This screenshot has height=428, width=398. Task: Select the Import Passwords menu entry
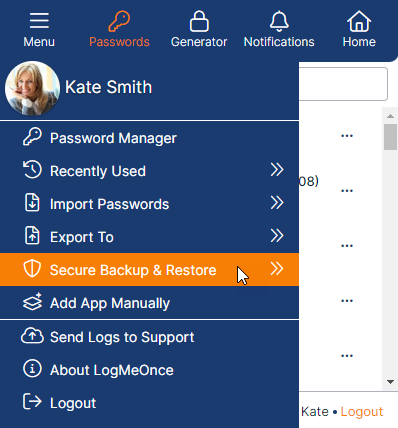[x=149, y=204]
